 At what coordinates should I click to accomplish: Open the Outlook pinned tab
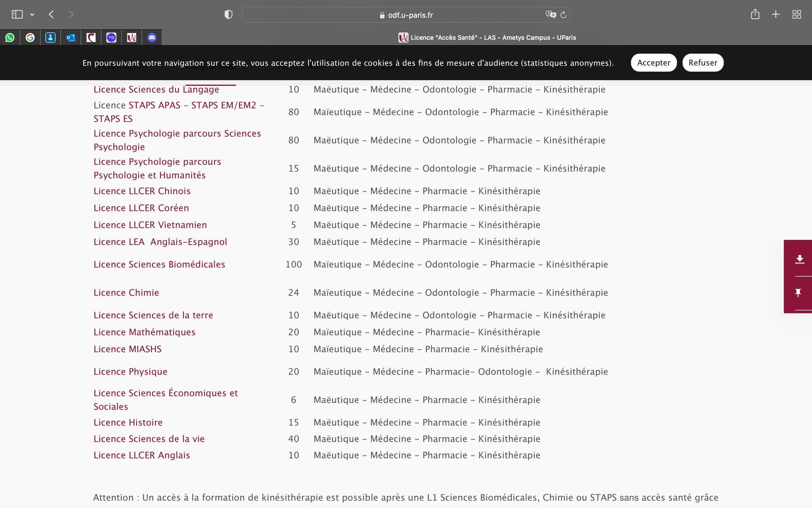click(71, 38)
